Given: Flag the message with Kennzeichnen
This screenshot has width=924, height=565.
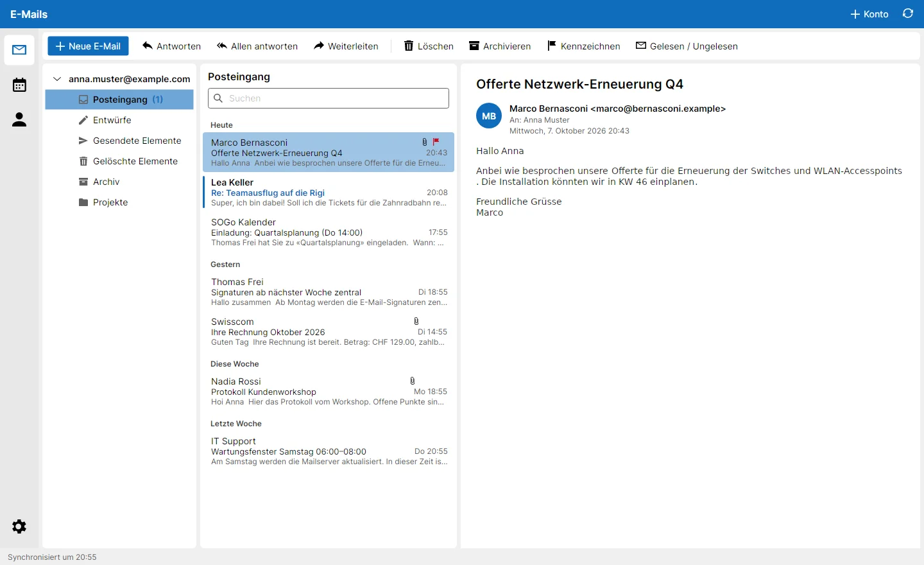Looking at the screenshot, I should pyautogui.click(x=583, y=46).
